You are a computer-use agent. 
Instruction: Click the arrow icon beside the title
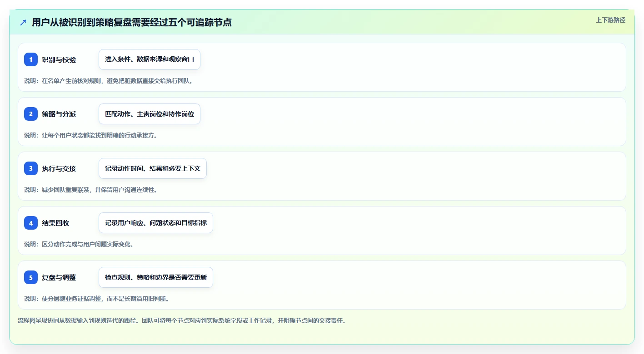(x=23, y=23)
